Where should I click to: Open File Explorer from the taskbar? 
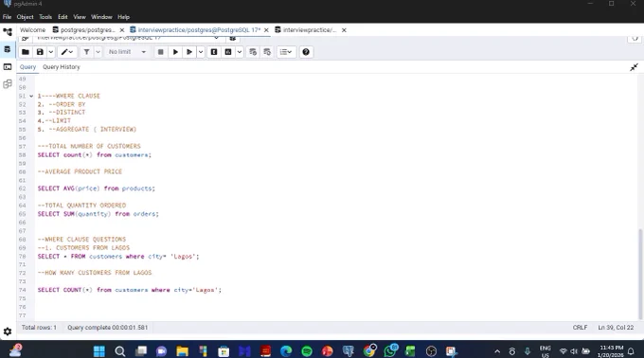click(x=183, y=351)
